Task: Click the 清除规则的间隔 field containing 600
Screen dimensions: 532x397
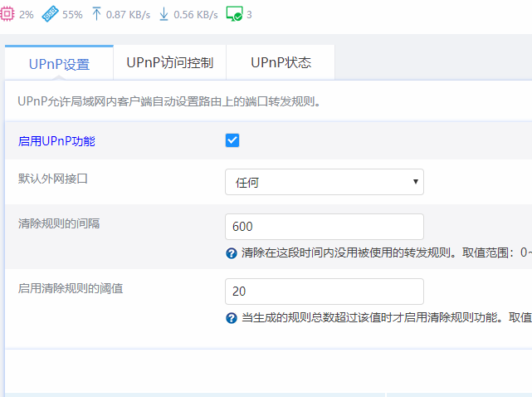Action: pos(324,227)
